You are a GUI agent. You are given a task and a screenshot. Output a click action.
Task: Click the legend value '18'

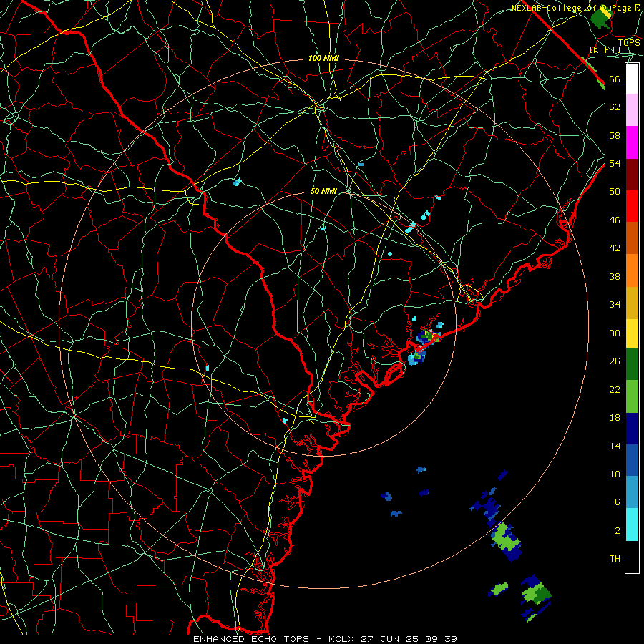(x=615, y=418)
